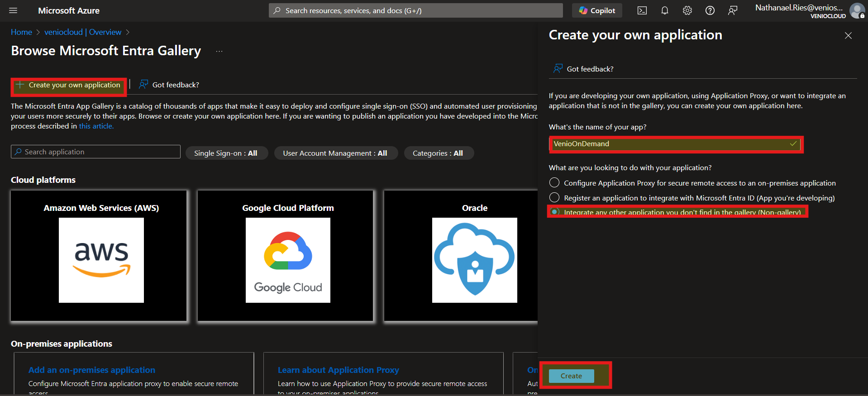Click the Microsoft Azure logo text
Image resolution: width=868 pixels, height=396 pixels.
tap(69, 10)
